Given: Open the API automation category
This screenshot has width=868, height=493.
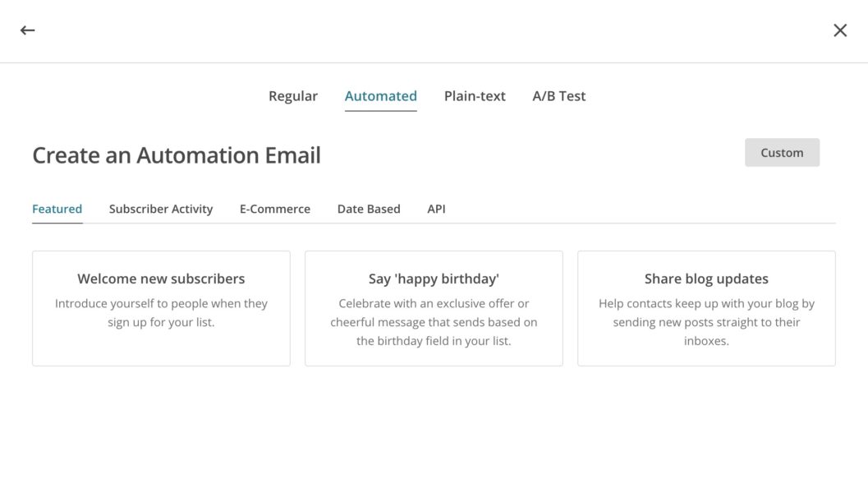Looking at the screenshot, I should pos(435,208).
